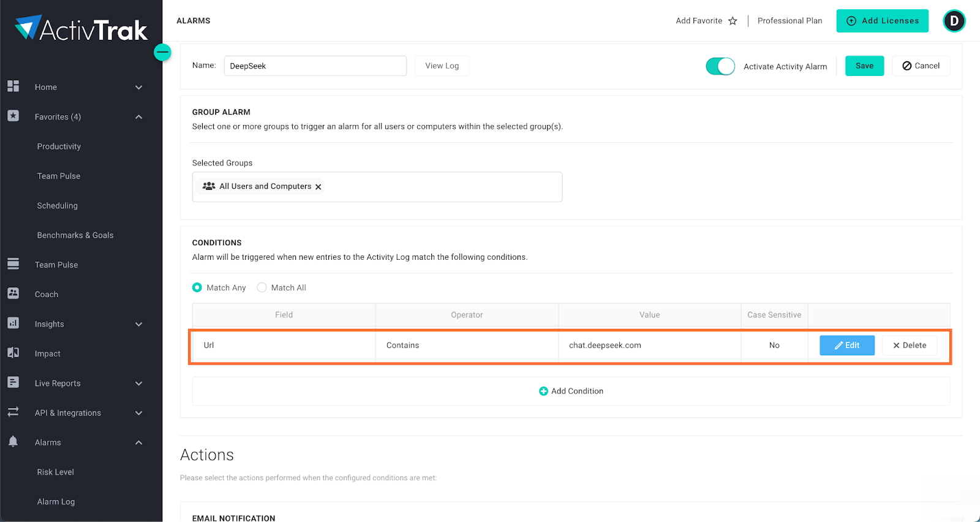
Task: Go to Coach in the sidebar
Action: click(47, 295)
